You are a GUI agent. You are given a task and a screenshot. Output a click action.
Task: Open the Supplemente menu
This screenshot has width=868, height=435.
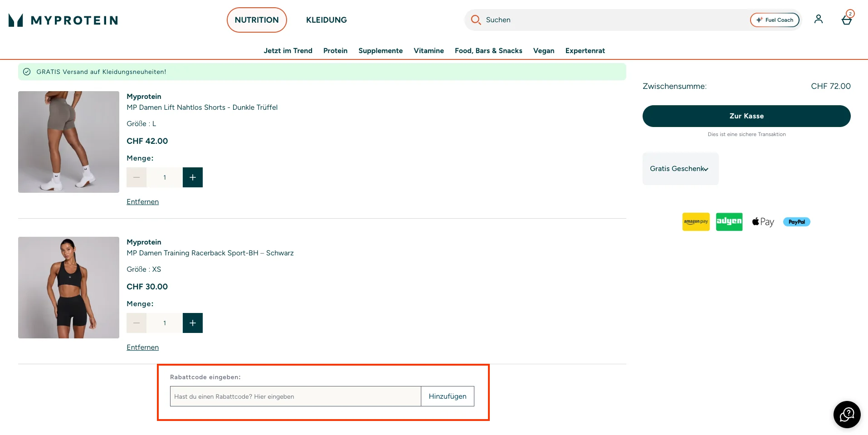(380, 51)
